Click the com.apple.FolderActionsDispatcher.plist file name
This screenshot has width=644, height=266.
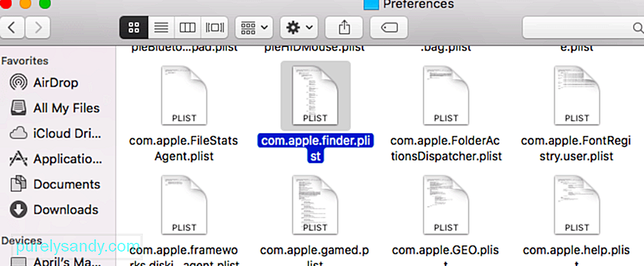coord(446,149)
